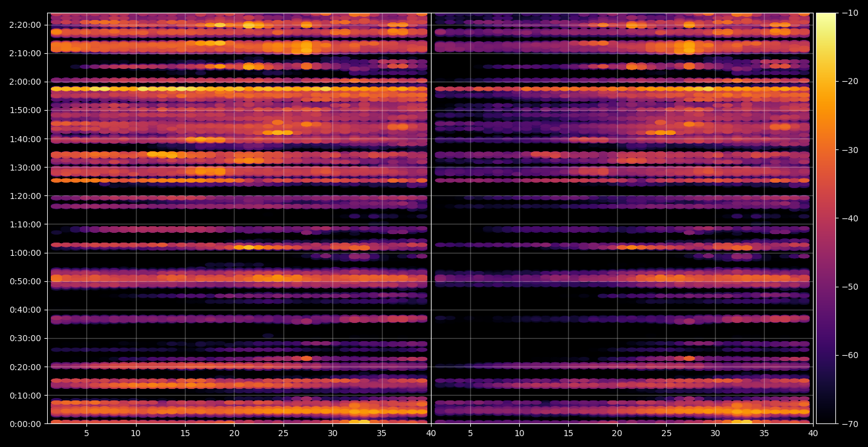Click x-axis tick 25 of the left heatmap
Image resolution: width=868 pixels, height=447 pixels.
pos(283,433)
